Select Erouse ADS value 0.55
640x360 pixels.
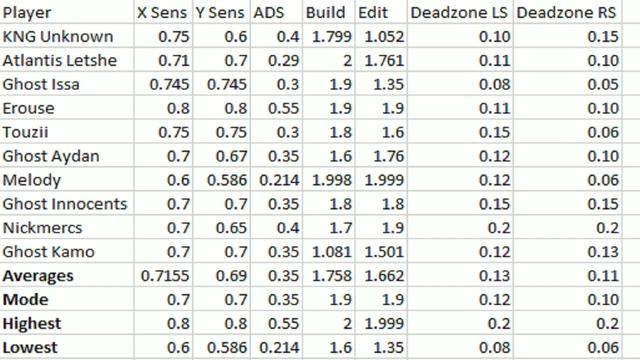click(x=276, y=108)
